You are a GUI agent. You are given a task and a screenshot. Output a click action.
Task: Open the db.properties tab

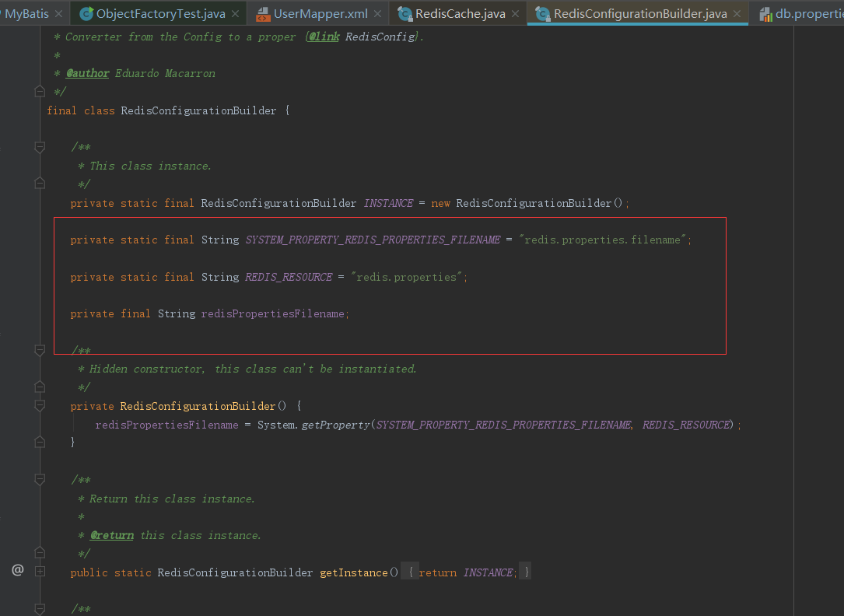pyautogui.click(x=809, y=13)
